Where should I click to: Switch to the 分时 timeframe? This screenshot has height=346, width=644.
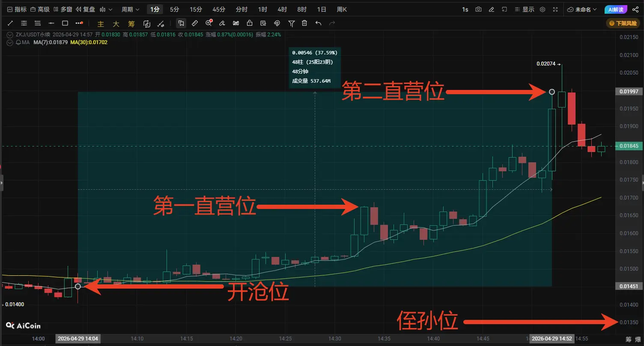tap(241, 9)
